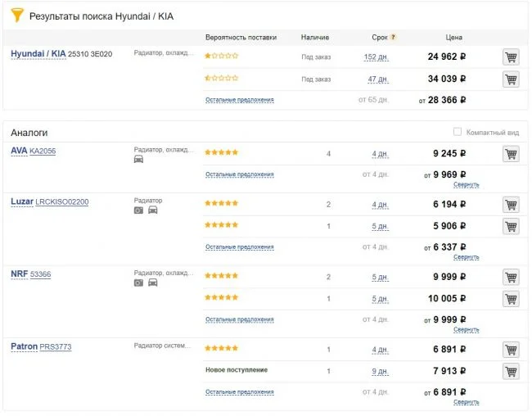Image resolution: width=532 pixels, height=416 pixels.
Task: Open the photo icon for Luzar radiator
Action: pos(138,210)
